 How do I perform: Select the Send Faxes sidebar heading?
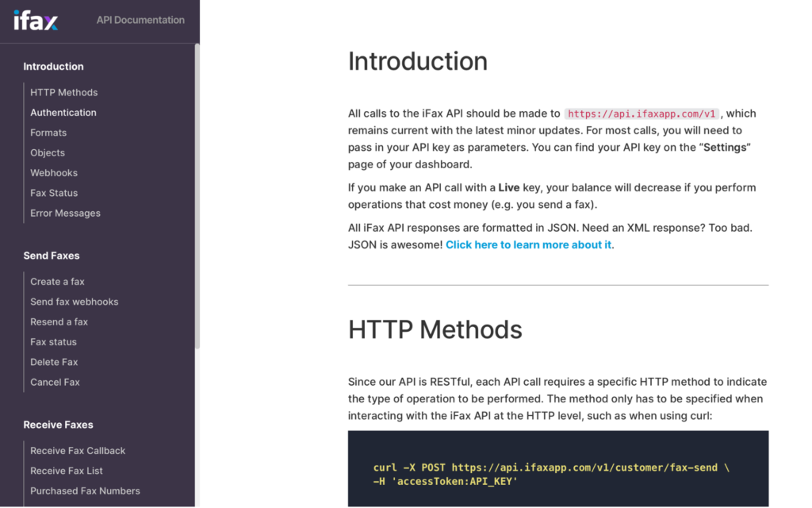52,256
